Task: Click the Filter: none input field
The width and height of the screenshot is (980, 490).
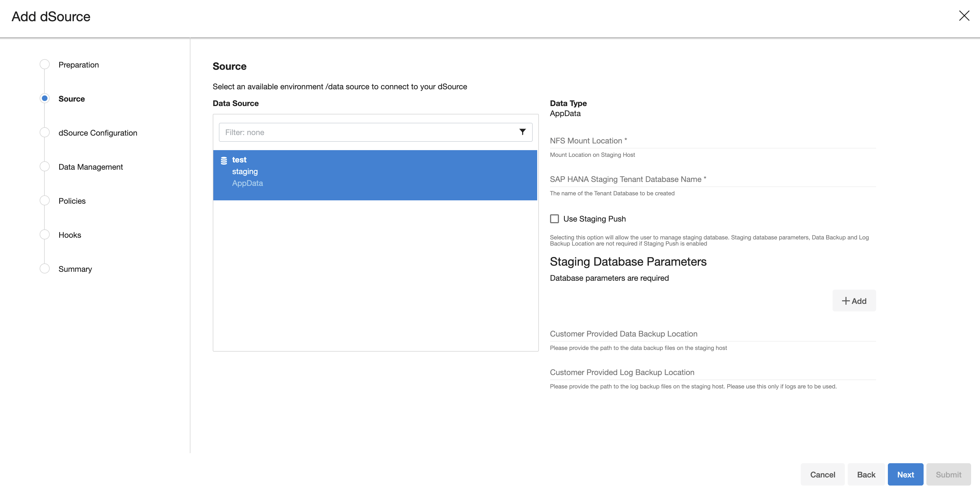Action: click(365, 132)
